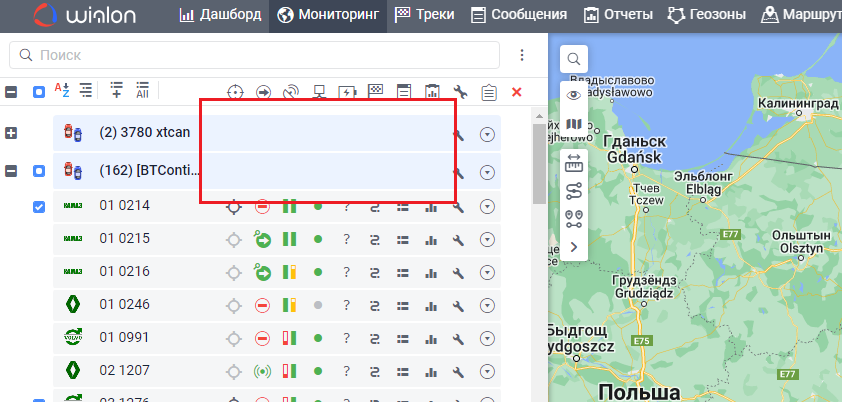Open the map layers icon

[x=574, y=125]
